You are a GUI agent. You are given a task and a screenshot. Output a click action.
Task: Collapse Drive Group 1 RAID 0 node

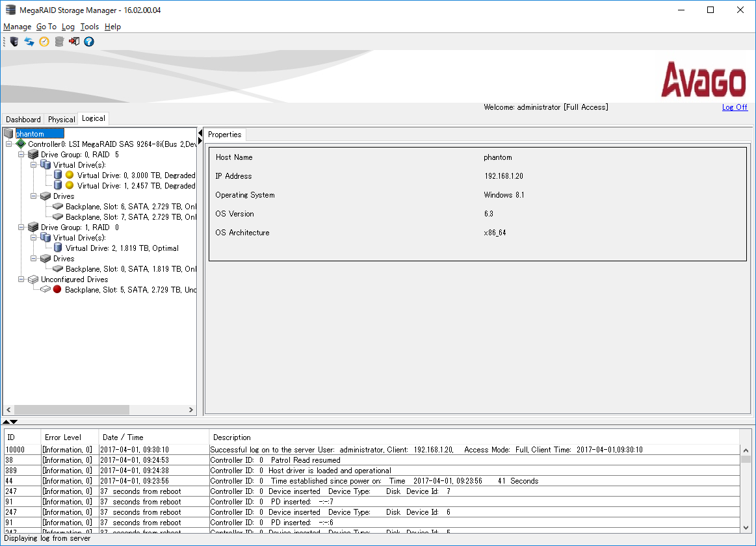pyautogui.click(x=21, y=227)
